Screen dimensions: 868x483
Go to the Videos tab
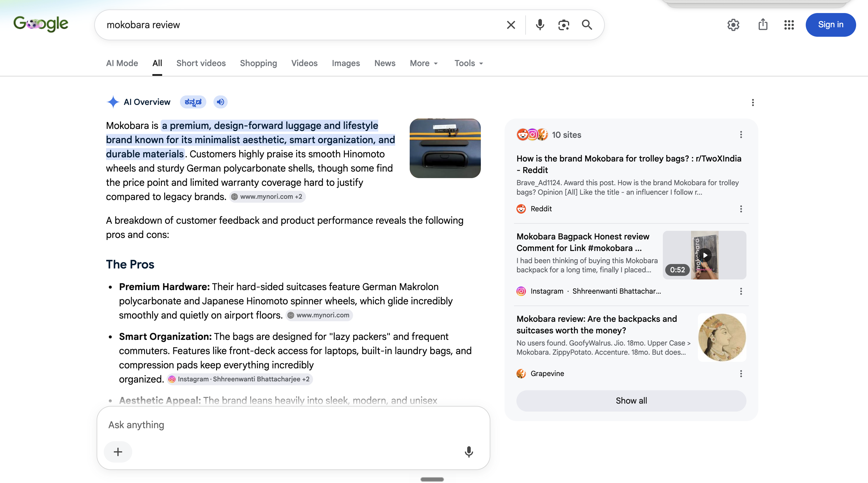[304, 63]
